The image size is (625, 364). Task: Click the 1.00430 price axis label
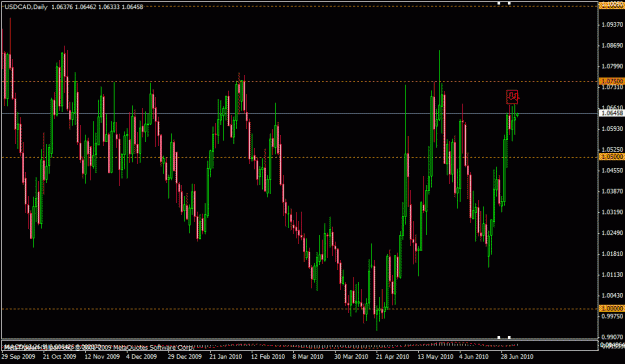[x=612, y=295]
